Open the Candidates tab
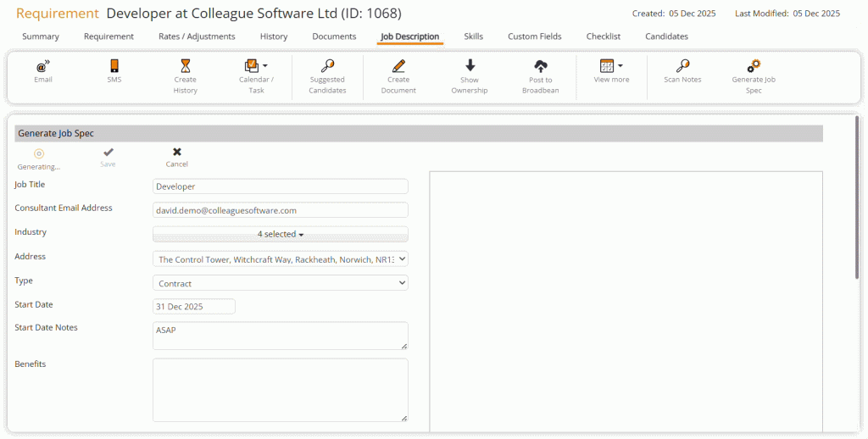 click(666, 36)
